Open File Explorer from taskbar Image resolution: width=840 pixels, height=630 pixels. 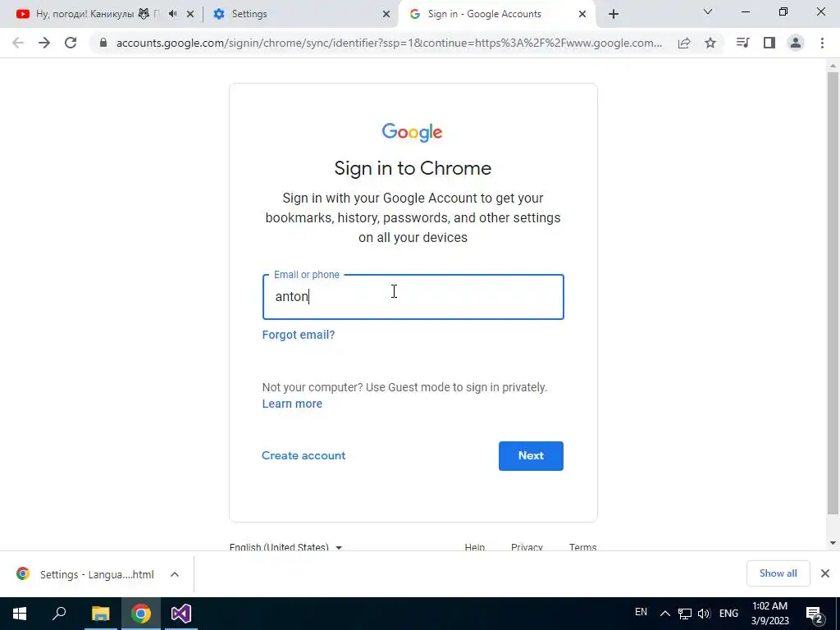pos(100,614)
